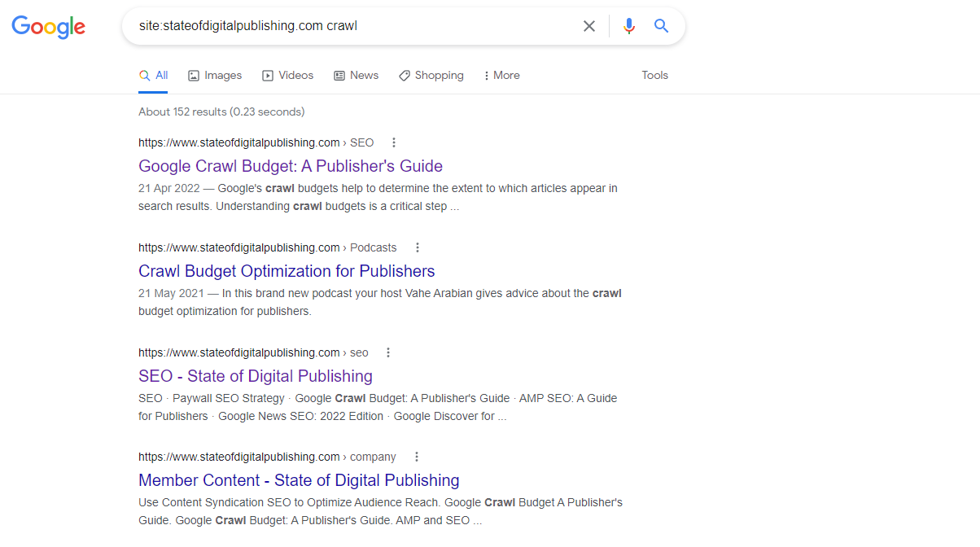Open the Tools filter options

coord(654,75)
